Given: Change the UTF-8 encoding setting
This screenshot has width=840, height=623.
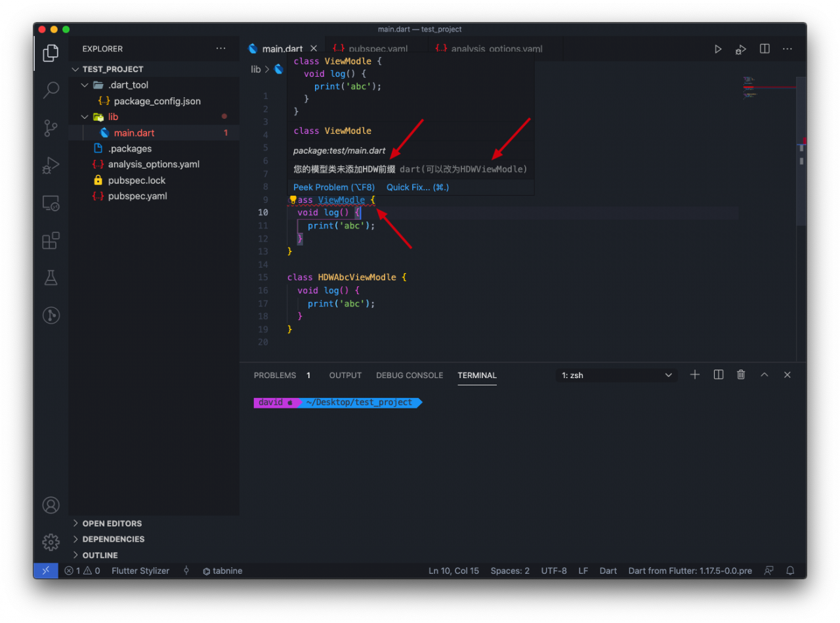Looking at the screenshot, I should coord(554,570).
